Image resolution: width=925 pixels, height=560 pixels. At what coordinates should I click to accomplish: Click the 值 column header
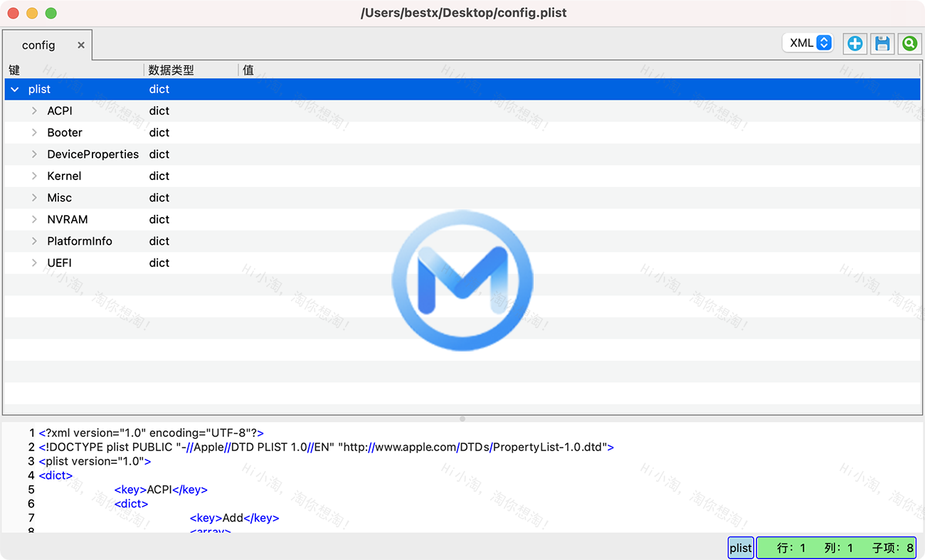pyautogui.click(x=248, y=70)
